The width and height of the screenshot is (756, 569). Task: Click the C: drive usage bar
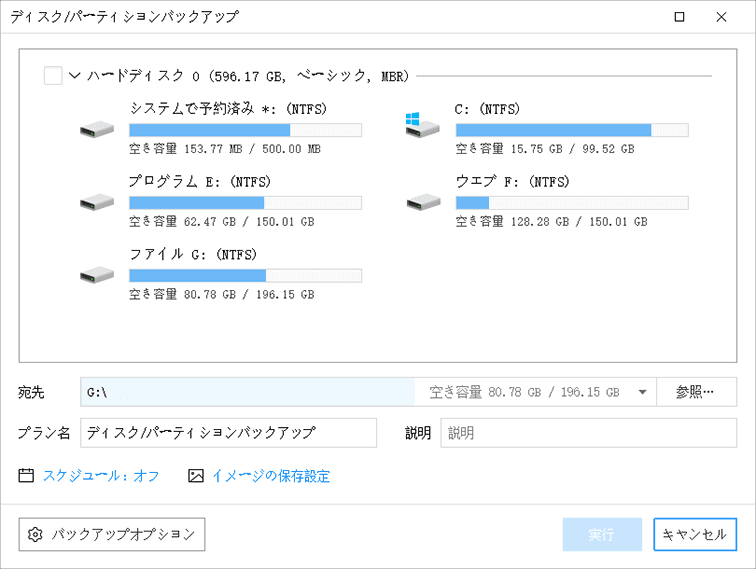point(571,130)
